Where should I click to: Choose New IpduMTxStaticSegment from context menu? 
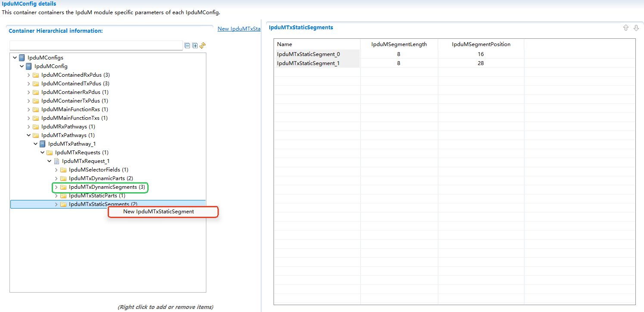(159, 212)
